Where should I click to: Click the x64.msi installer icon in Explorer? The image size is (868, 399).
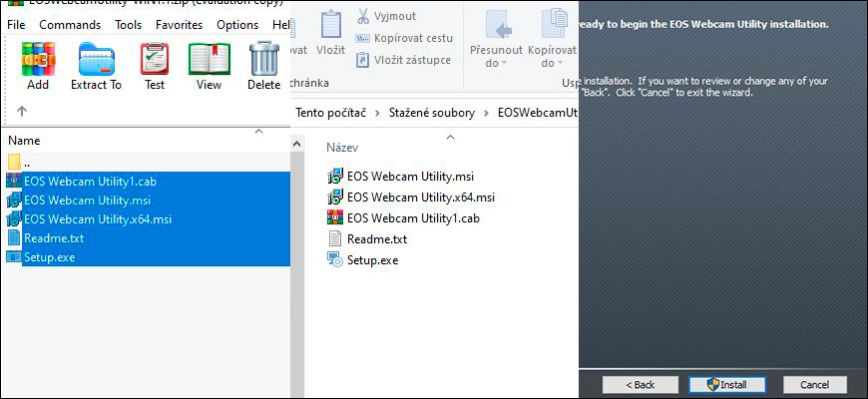tap(335, 198)
